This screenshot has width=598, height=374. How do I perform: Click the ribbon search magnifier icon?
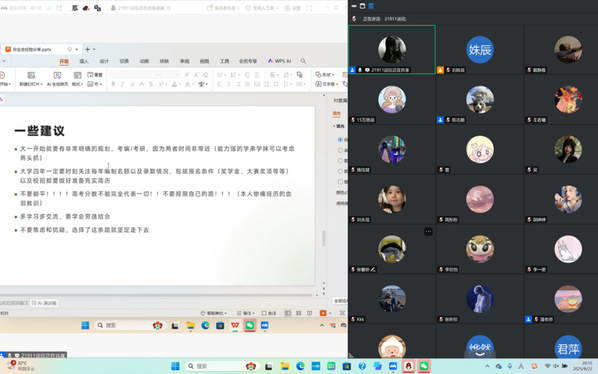pyautogui.click(x=303, y=61)
